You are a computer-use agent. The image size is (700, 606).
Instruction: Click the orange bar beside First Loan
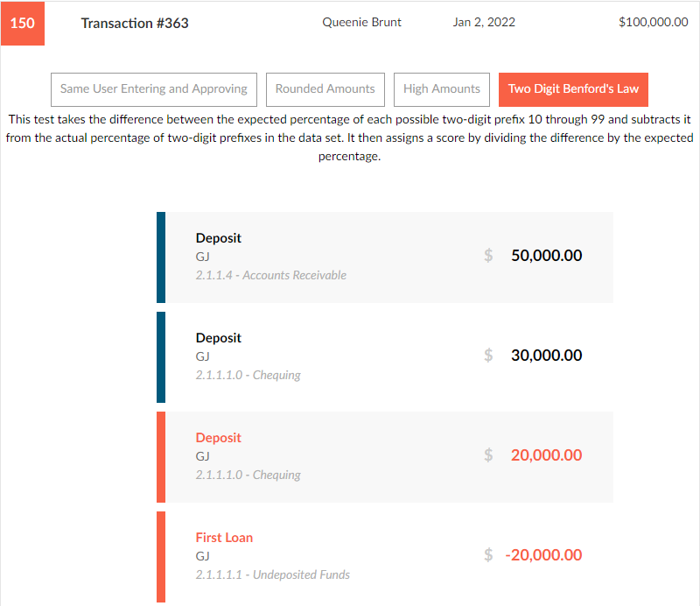click(x=161, y=557)
